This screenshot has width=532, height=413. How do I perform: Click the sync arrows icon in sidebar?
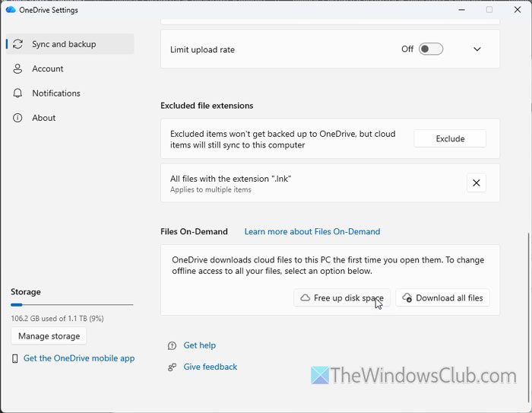[x=17, y=44]
